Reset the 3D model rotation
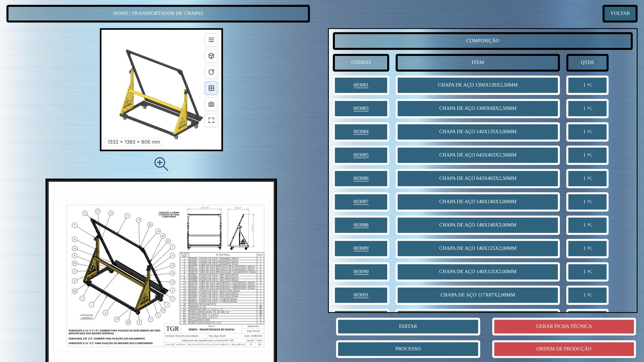Image resolution: width=644 pixels, height=362 pixels. pyautogui.click(x=211, y=72)
